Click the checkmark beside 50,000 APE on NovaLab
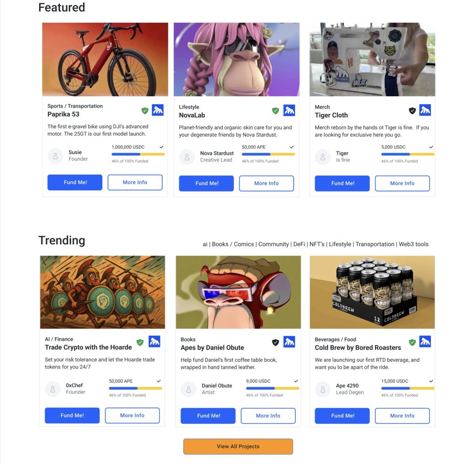The width and height of the screenshot is (476, 464). tap(292, 147)
